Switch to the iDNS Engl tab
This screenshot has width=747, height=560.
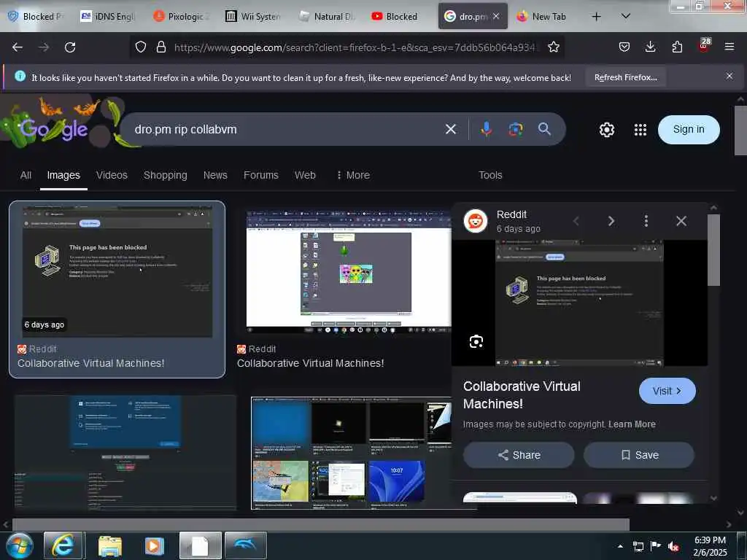[x=108, y=17]
